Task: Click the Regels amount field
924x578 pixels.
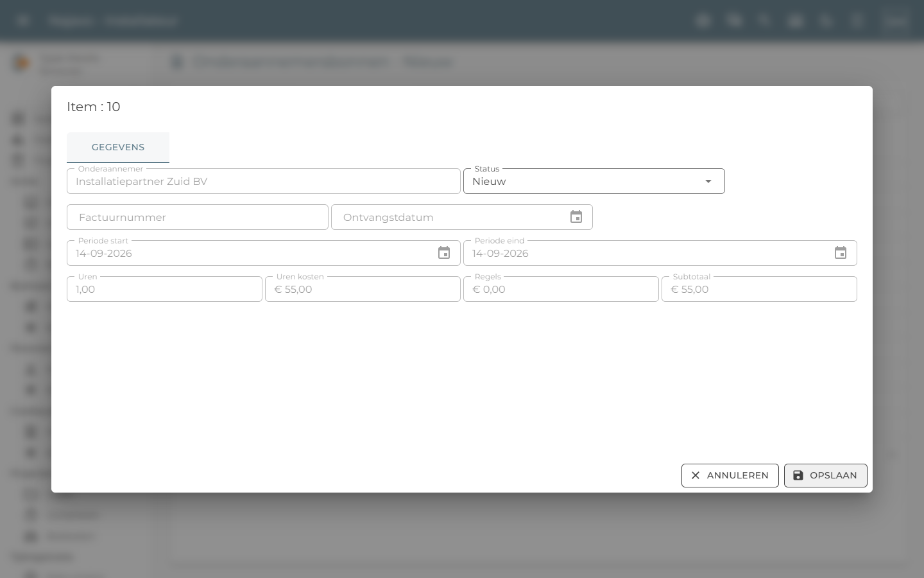Action: pyautogui.click(x=561, y=289)
